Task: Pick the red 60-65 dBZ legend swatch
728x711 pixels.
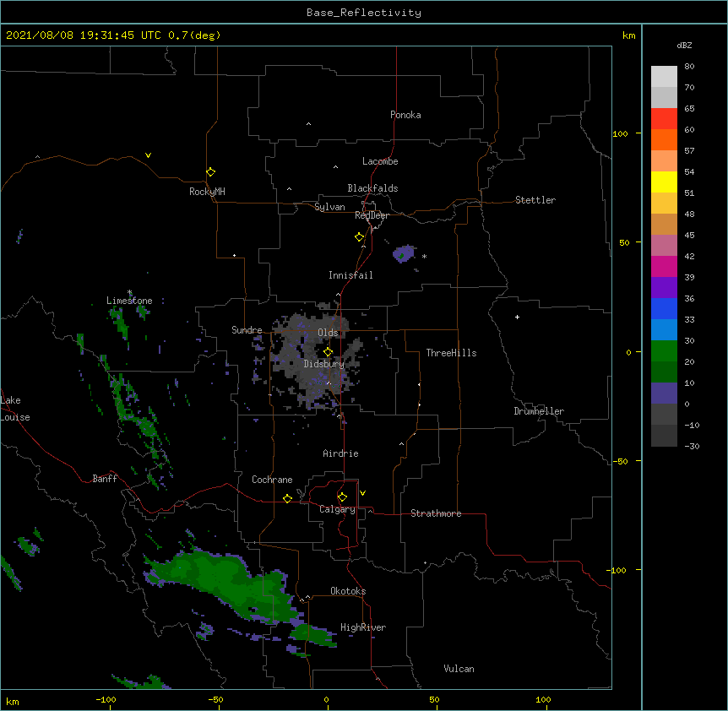Action: tap(664, 119)
